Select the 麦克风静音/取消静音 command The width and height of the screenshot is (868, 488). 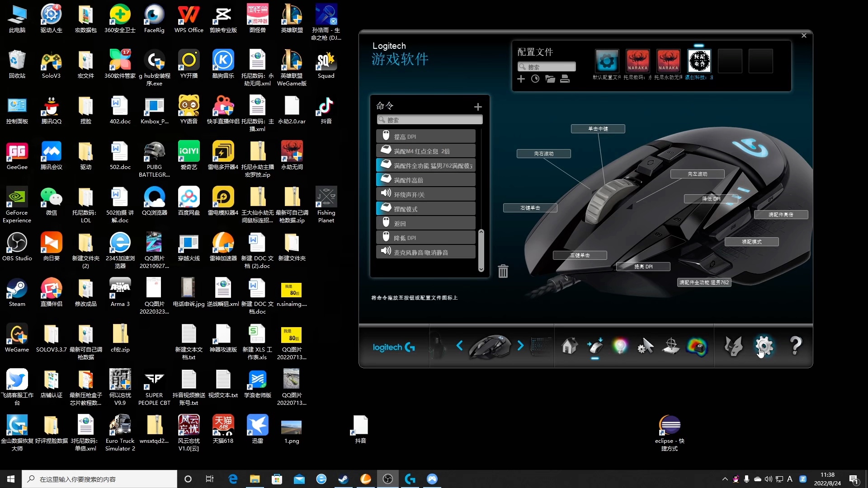click(426, 252)
